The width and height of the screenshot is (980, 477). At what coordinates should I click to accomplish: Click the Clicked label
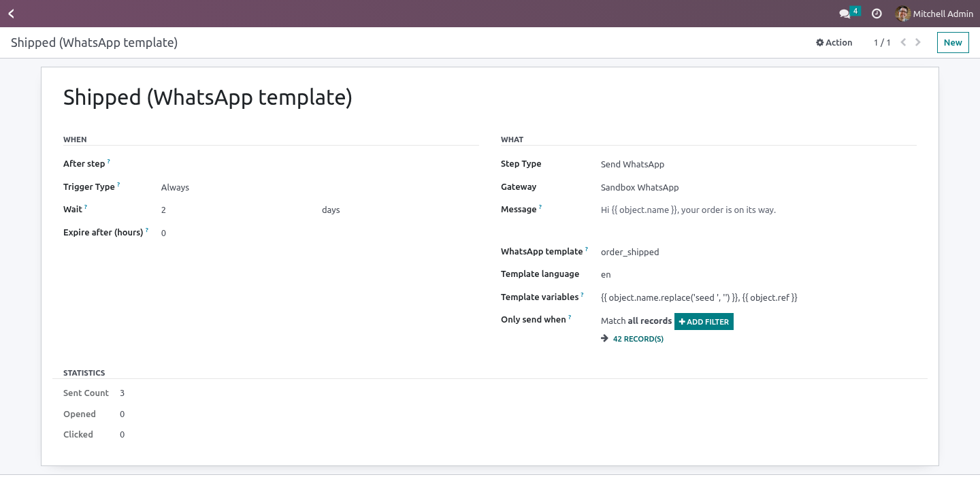point(78,434)
